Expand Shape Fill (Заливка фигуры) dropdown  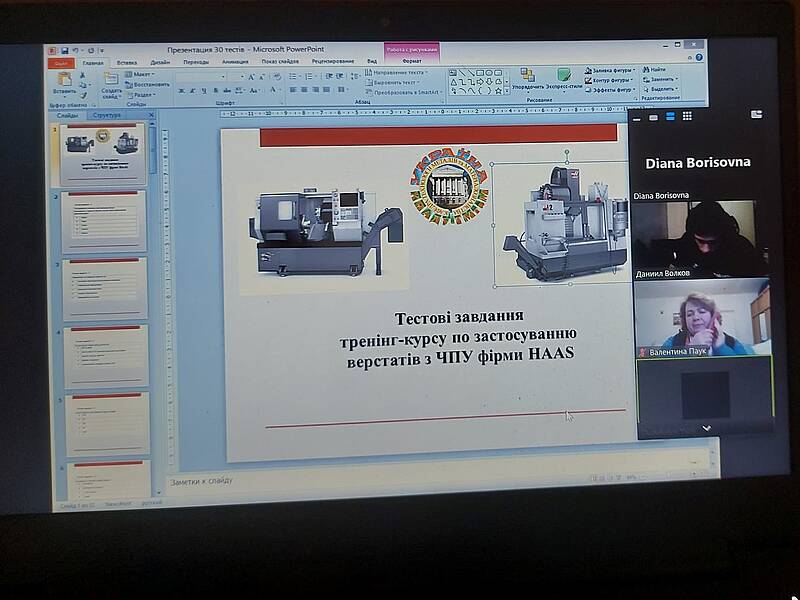click(632, 70)
